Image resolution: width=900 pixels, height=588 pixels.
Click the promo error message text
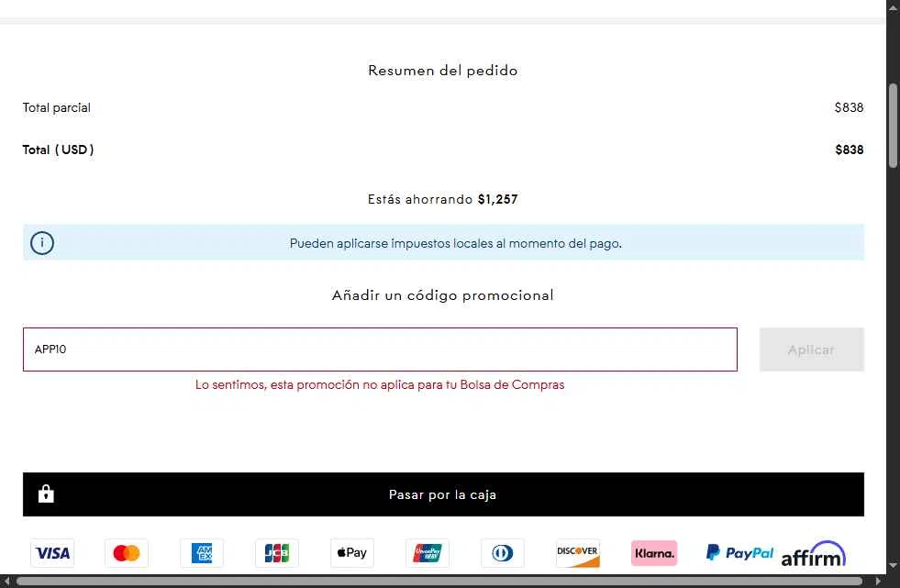coord(380,385)
